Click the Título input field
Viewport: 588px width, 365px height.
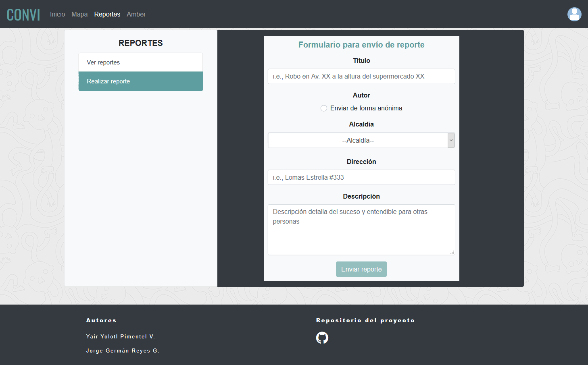pos(361,76)
